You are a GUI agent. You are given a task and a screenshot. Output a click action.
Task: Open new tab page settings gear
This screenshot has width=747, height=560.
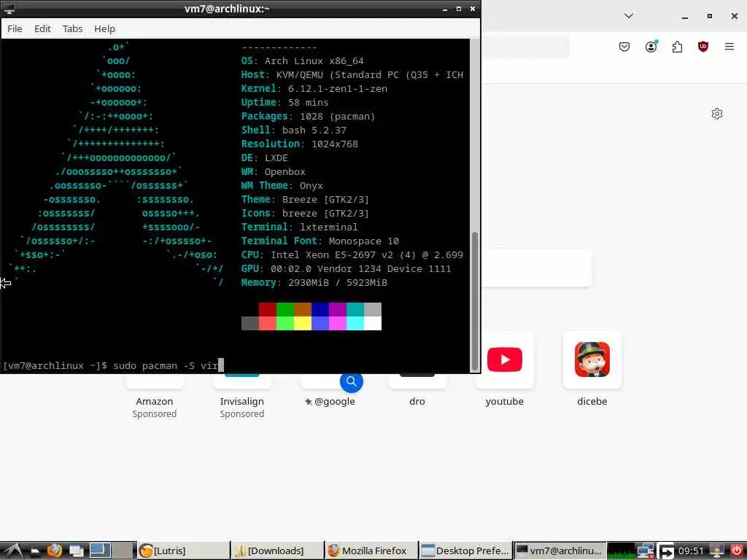pyautogui.click(x=717, y=114)
